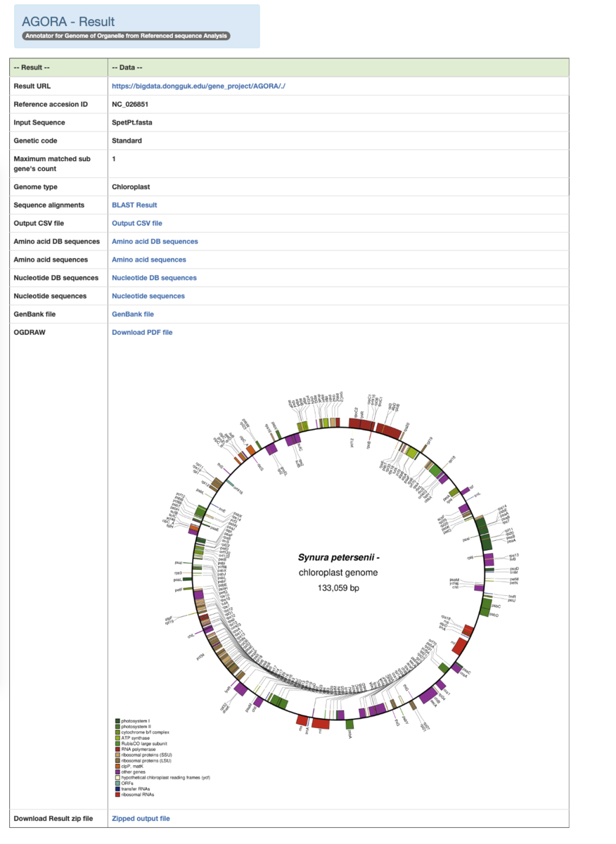Click the AGORA - Result header title
The height and width of the screenshot is (844, 616).
pos(68,22)
